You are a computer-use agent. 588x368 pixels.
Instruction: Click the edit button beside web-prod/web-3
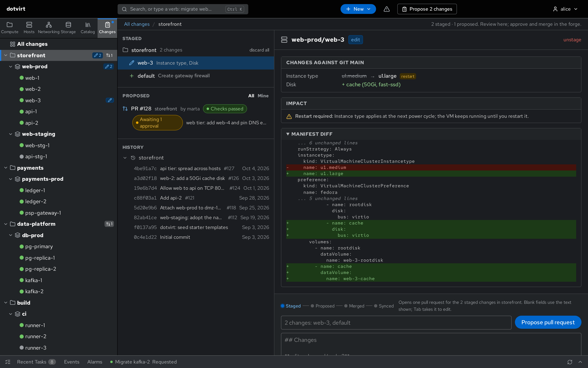pos(355,40)
